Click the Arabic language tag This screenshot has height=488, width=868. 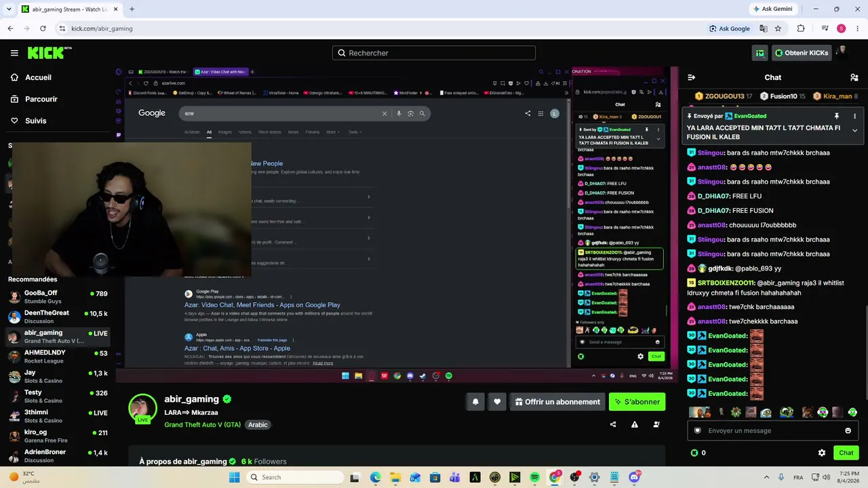coord(258,425)
